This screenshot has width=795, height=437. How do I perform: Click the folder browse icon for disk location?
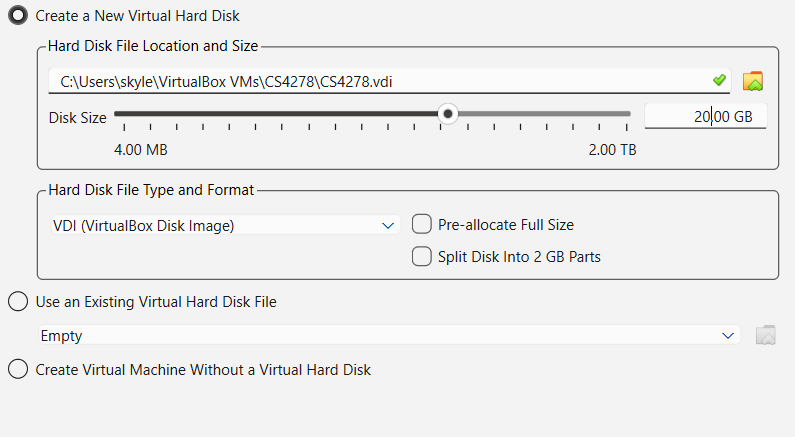pyautogui.click(x=753, y=81)
